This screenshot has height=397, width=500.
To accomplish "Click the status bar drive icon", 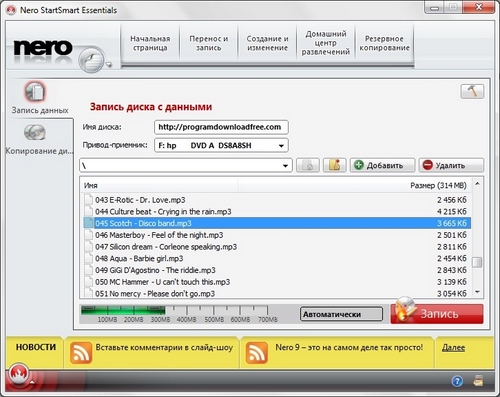I will pos(479,381).
